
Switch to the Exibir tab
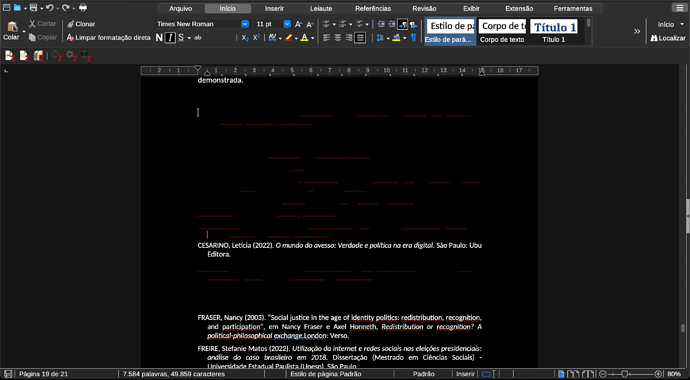471,8
